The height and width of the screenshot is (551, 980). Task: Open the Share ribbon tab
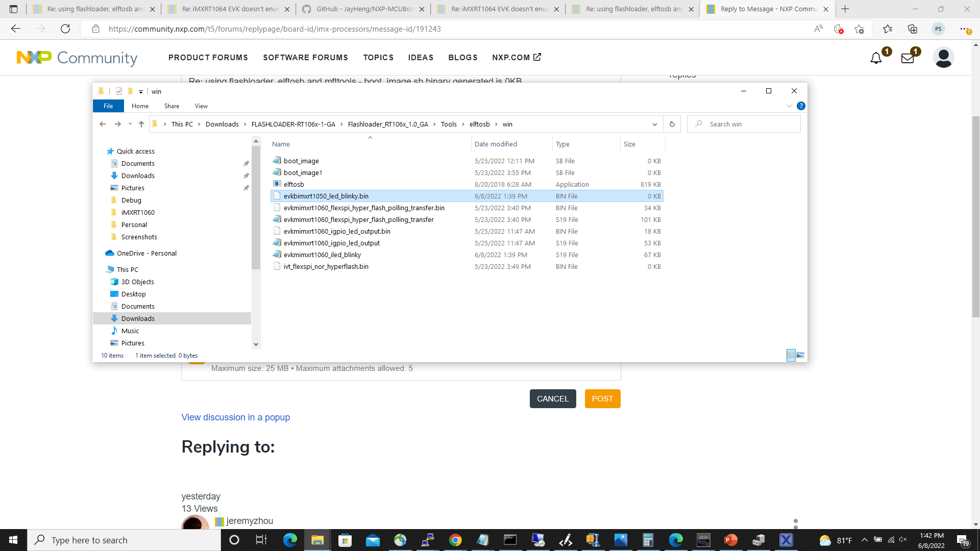pos(171,106)
